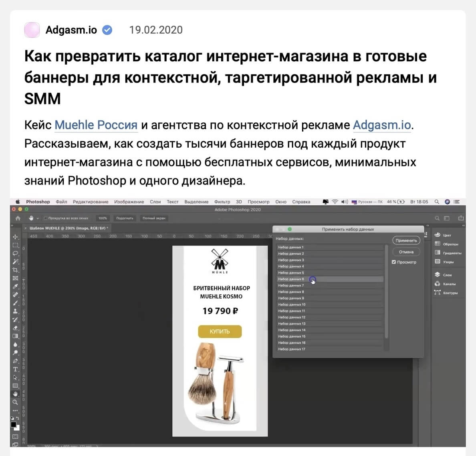Select the Blur tool
476x456 pixels.
tap(15, 344)
